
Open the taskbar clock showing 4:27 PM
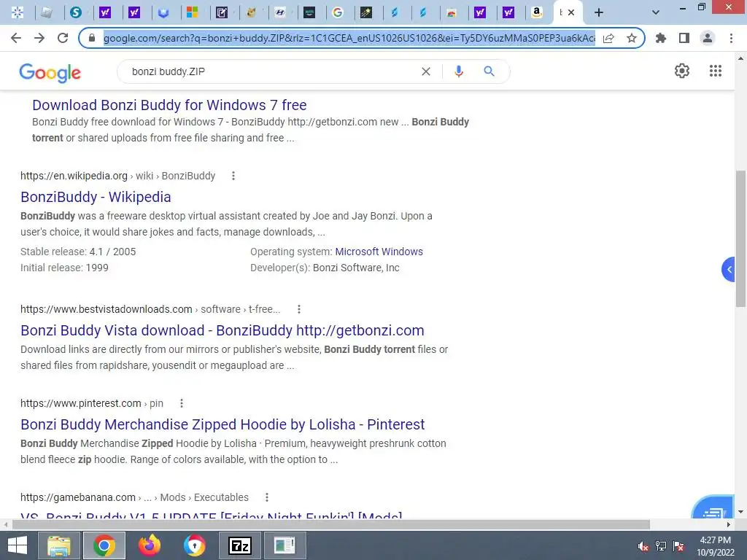715,546
